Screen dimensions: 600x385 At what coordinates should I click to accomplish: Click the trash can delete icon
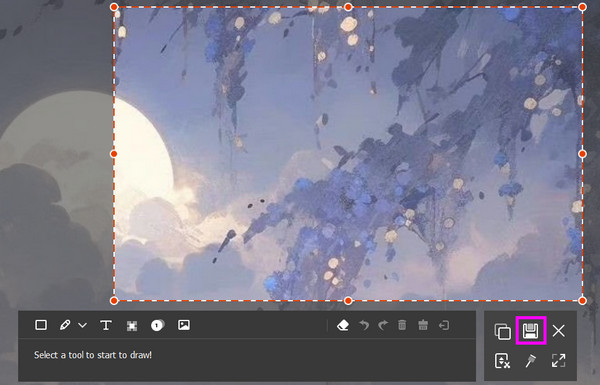pos(402,325)
